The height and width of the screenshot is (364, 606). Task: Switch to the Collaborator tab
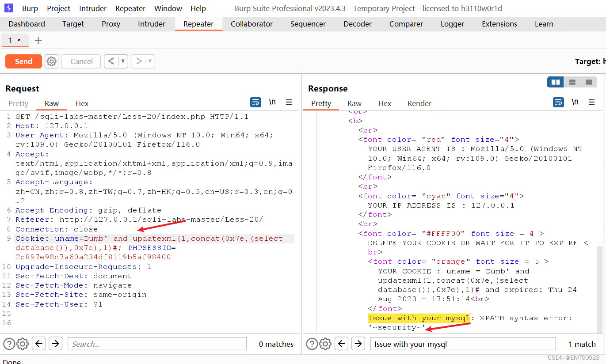[x=252, y=24]
